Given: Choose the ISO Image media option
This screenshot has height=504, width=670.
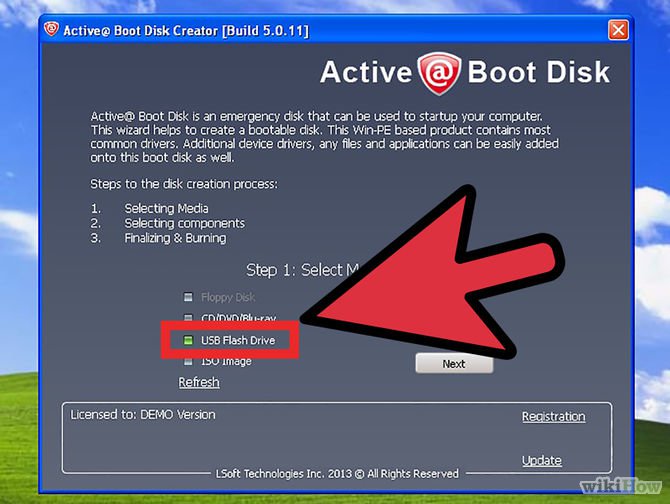Looking at the screenshot, I should click(217, 361).
